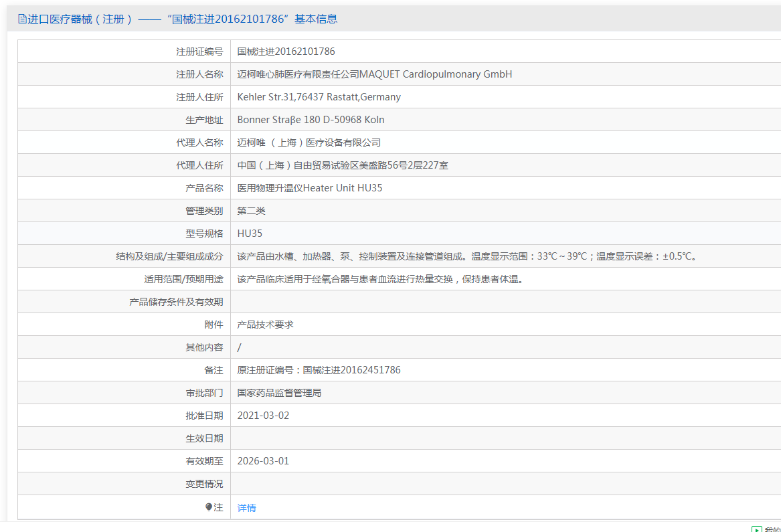Click the 其他内容 label
781x532 pixels.
(x=204, y=348)
